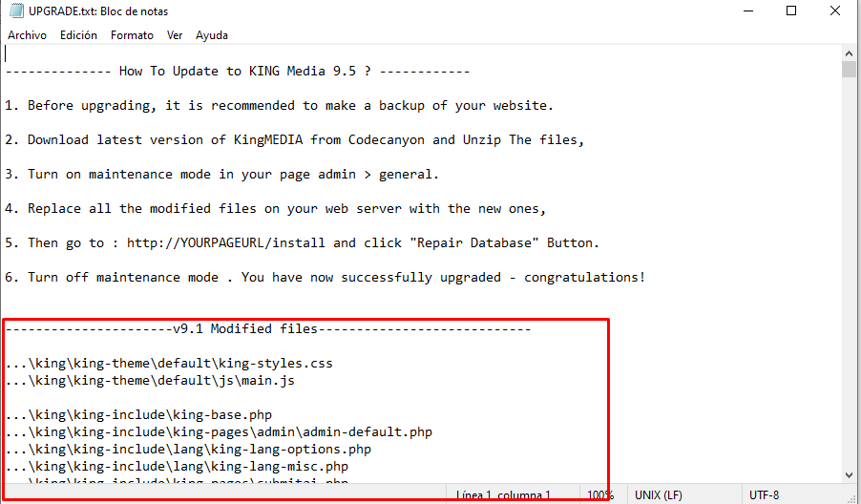The height and width of the screenshot is (504, 861).
Task: Click the king-styles.css path line
Action: [x=169, y=364]
